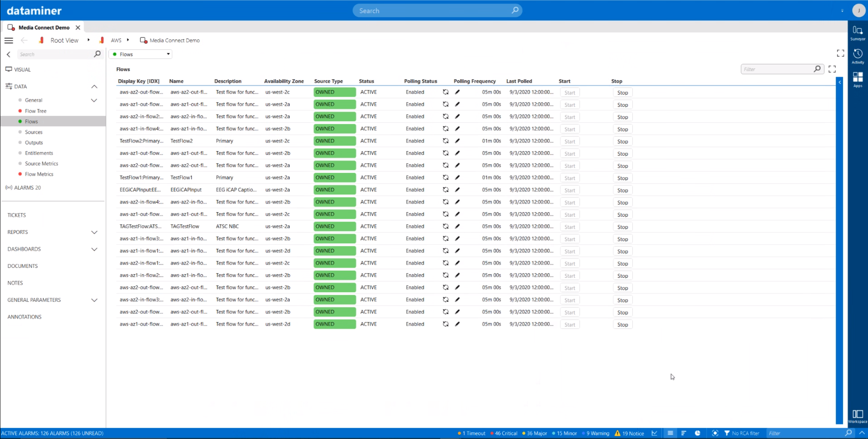Open Root View breadcrumb arrow
The width and height of the screenshot is (868, 439).
[x=88, y=40]
